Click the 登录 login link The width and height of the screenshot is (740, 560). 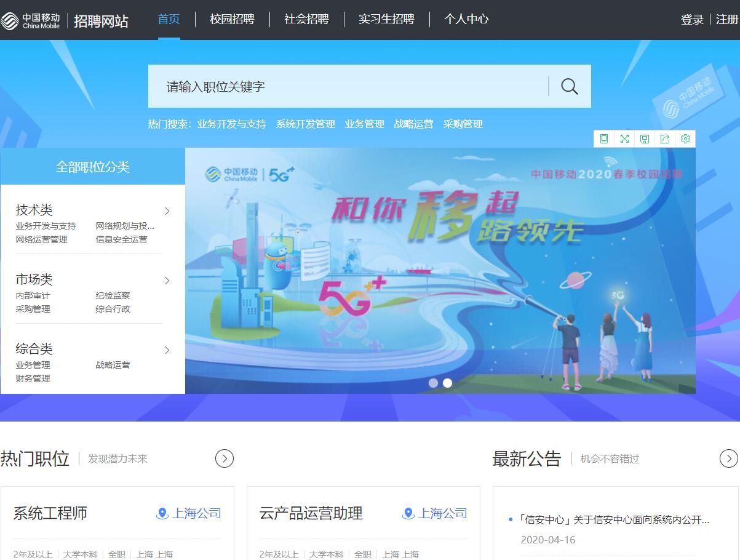691,20
